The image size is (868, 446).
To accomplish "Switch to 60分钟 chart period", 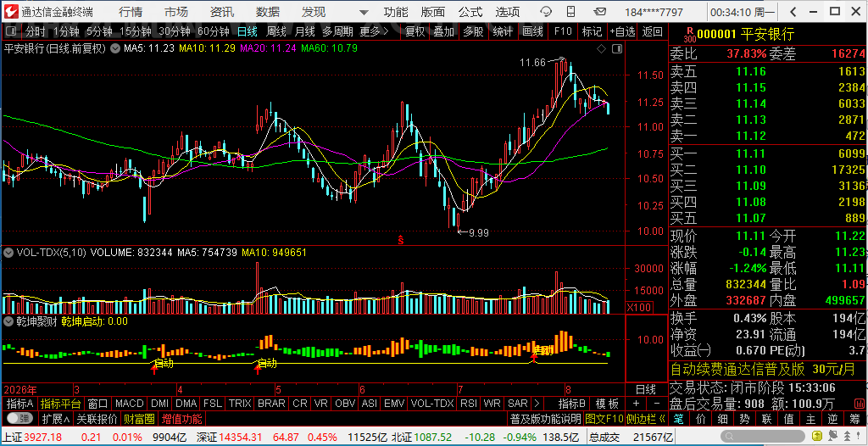I will coord(213,31).
